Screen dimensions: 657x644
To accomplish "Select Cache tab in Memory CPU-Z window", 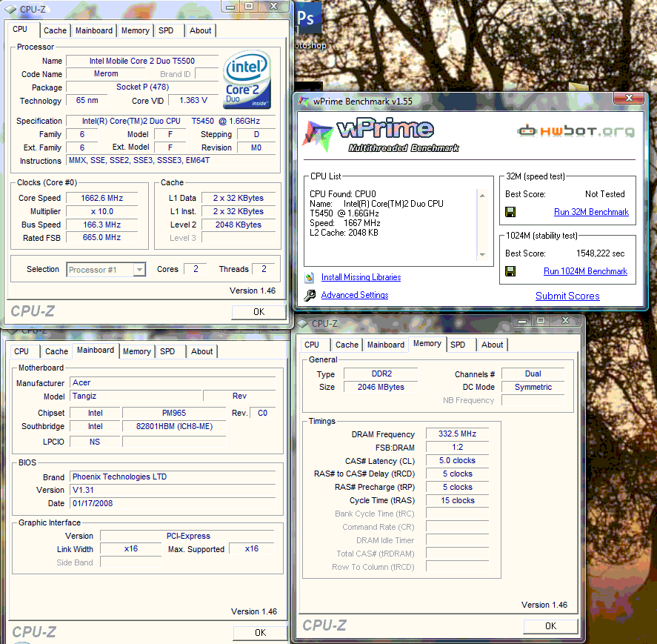I will (x=347, y=345).
